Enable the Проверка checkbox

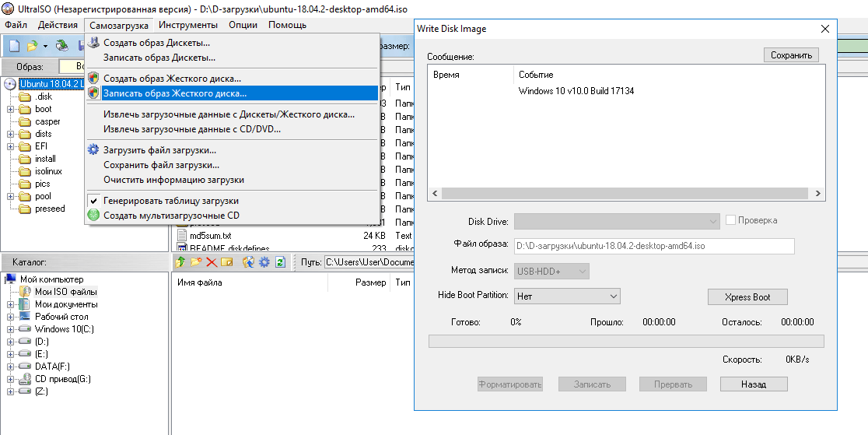731,221
